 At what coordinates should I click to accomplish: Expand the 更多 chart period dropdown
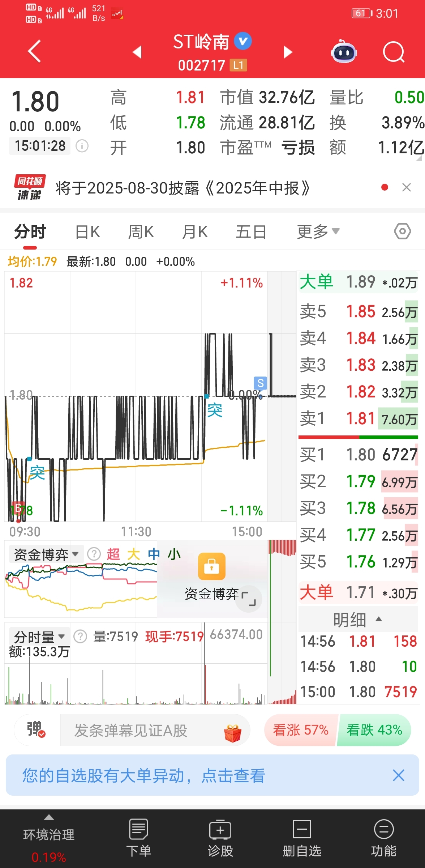[318, 231]
